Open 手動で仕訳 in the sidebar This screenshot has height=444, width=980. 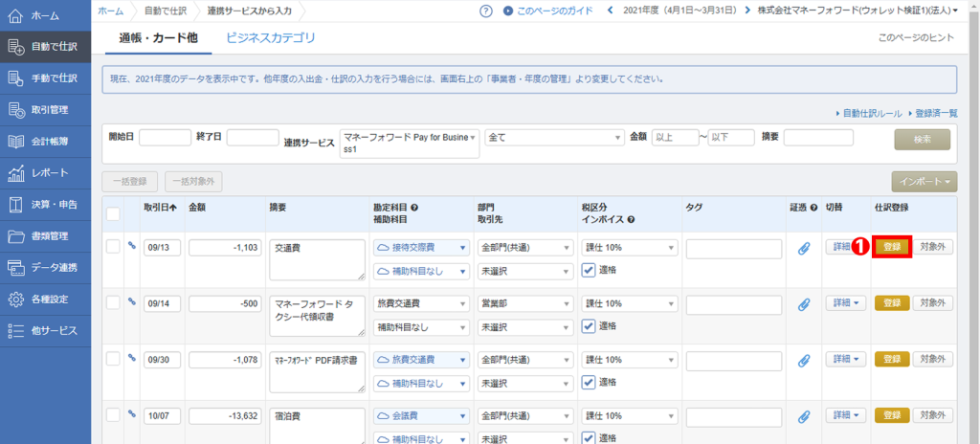coord(46,78)
